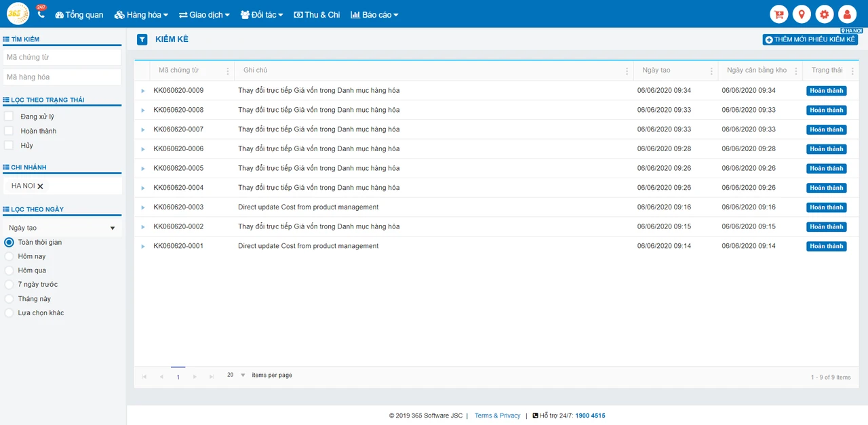Select the Lựa chọn khác date option
Image resolution: width=868 pixels, height=425 pixels.
coord(9,313)
